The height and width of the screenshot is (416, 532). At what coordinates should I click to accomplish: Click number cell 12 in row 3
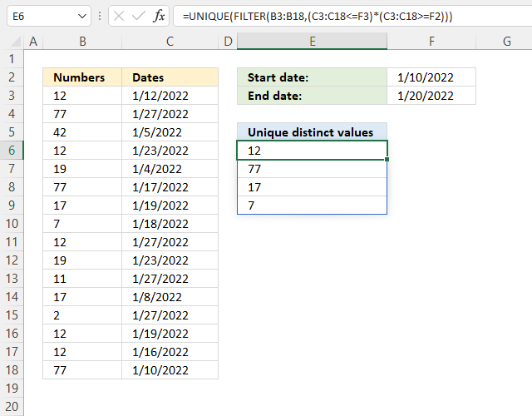82,96
